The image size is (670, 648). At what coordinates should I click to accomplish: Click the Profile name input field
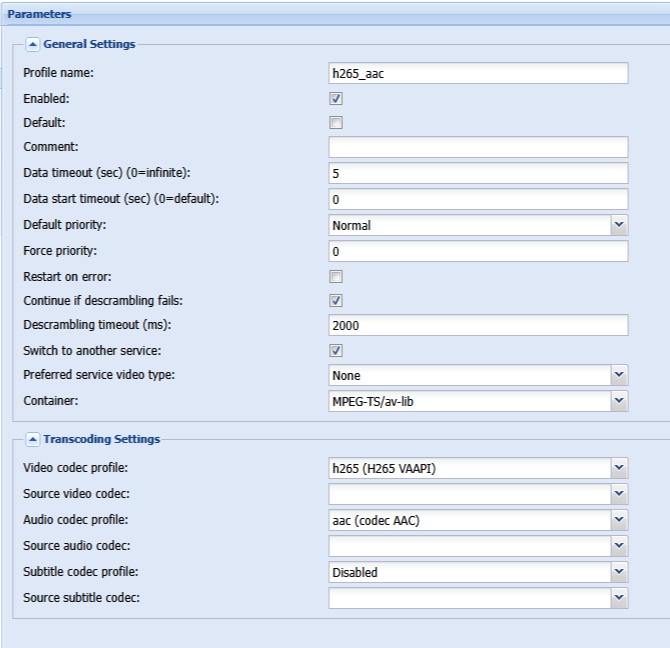478,73
